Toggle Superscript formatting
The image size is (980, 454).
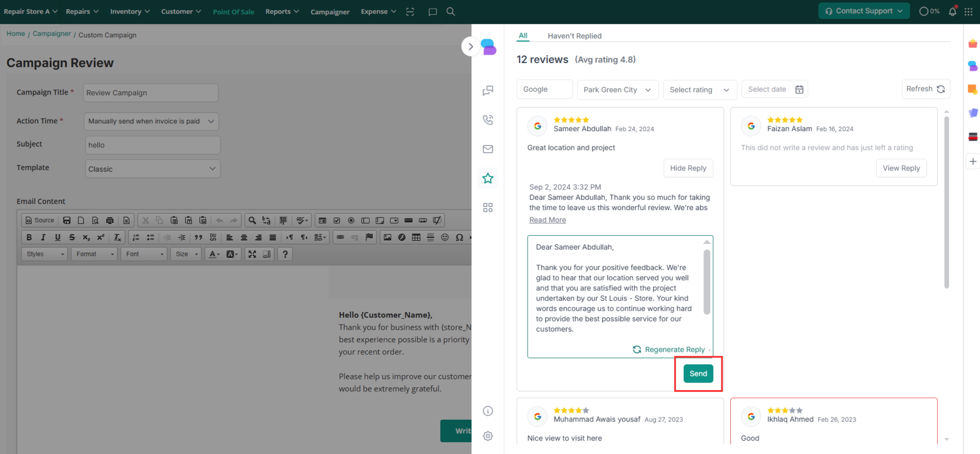[100, 238]
